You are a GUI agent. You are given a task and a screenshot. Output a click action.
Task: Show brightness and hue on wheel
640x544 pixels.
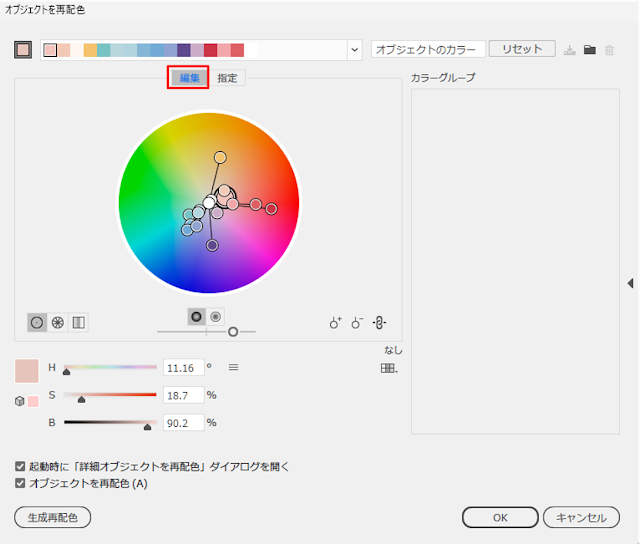216,317
